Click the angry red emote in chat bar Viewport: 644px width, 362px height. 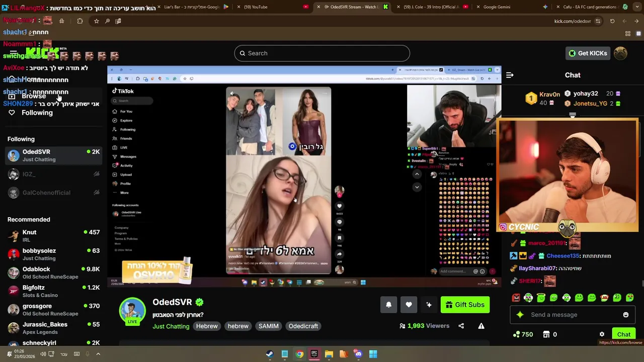coord(516,298)
